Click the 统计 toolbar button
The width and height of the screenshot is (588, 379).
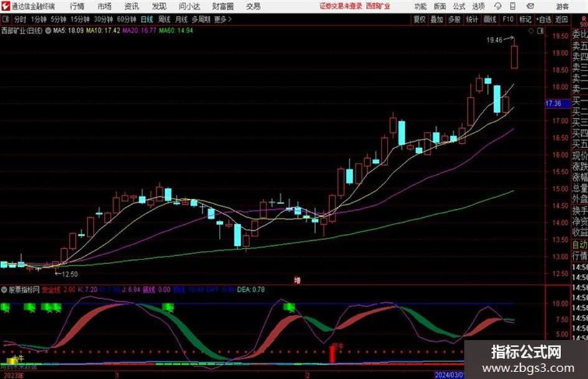pyautogui.click(x=472, y=19)
